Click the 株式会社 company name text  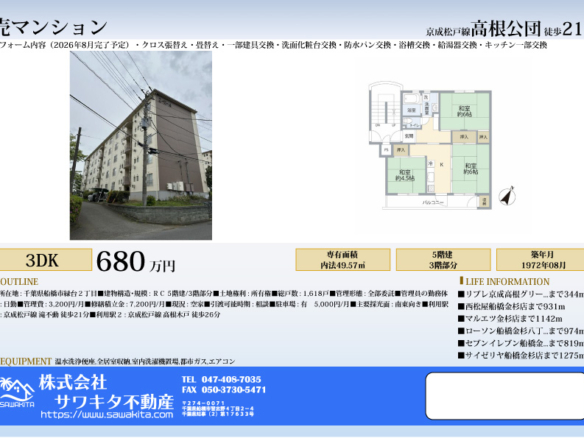tap(73, 383)
